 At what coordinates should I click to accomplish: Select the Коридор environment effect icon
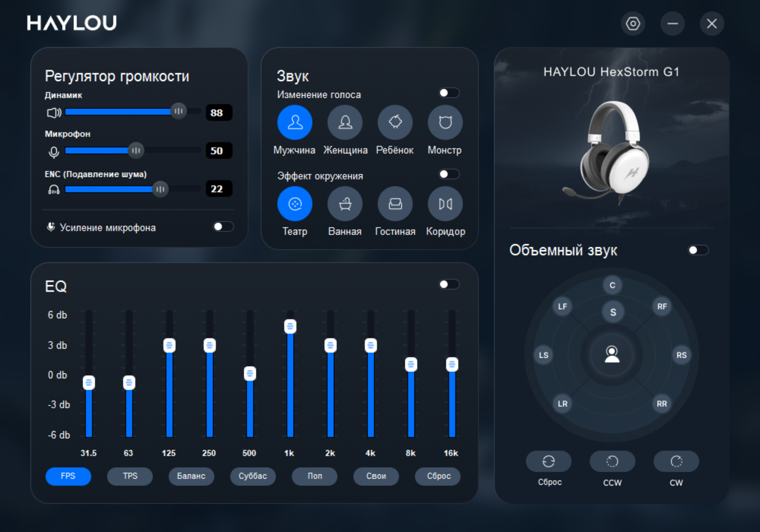tap(445, 204)
